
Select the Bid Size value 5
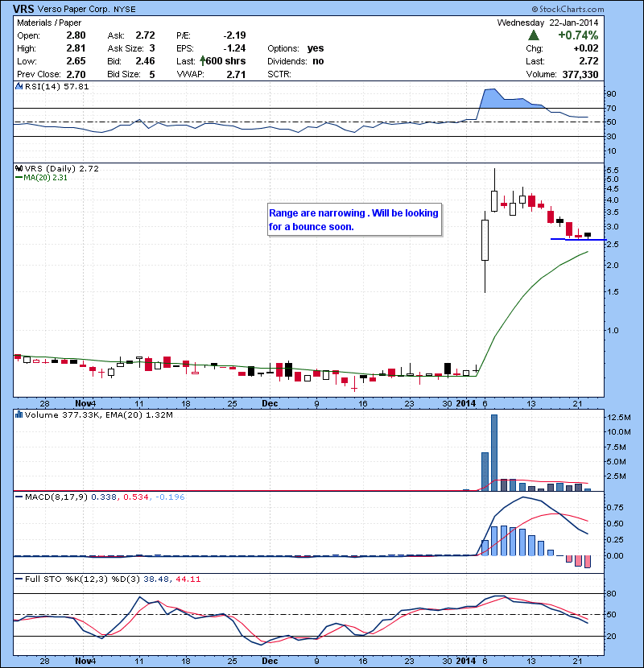(x=152, y=75)
